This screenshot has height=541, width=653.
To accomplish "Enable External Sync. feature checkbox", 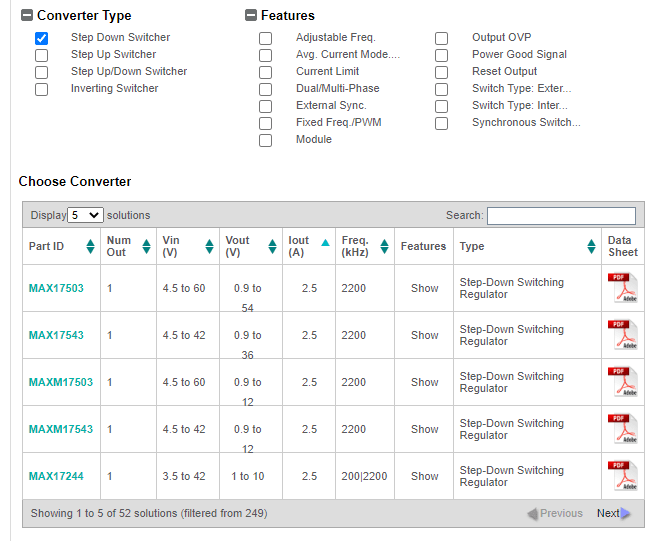I will (x=265, y=107).
